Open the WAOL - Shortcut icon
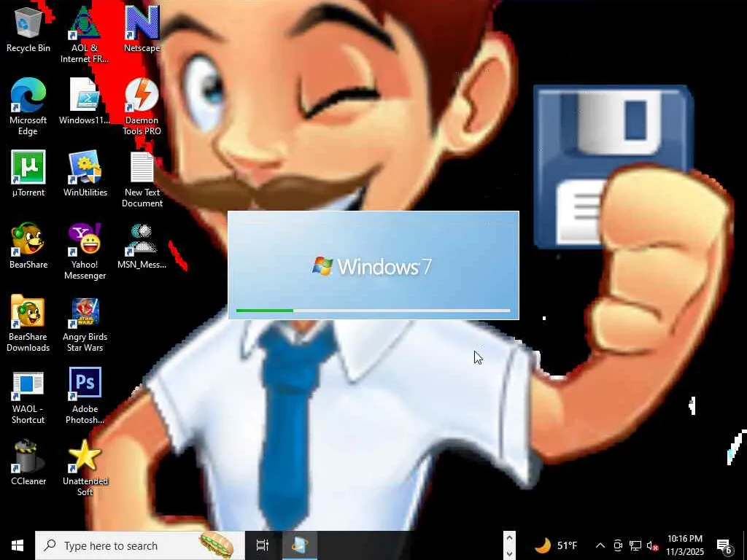 tap(28, 396)
